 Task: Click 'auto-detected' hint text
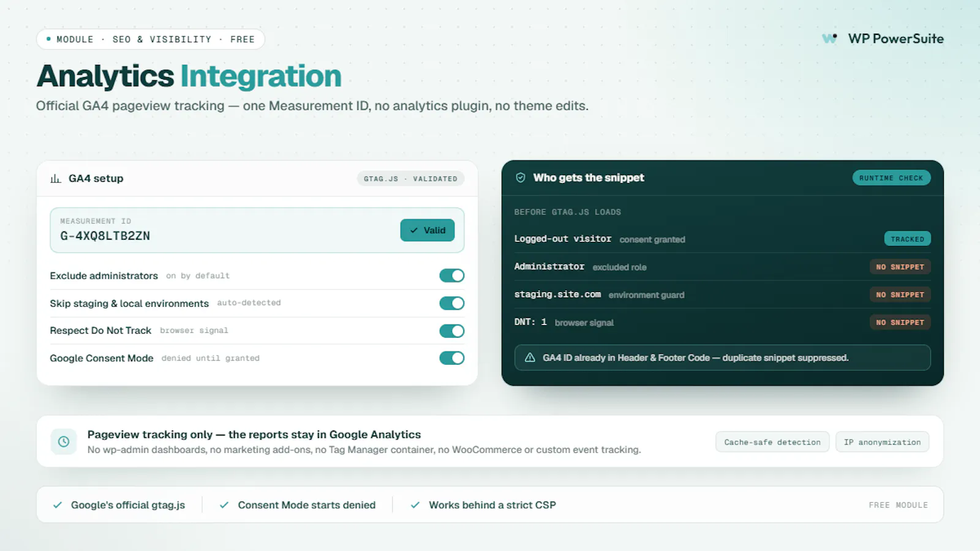(x=249, y=303)
